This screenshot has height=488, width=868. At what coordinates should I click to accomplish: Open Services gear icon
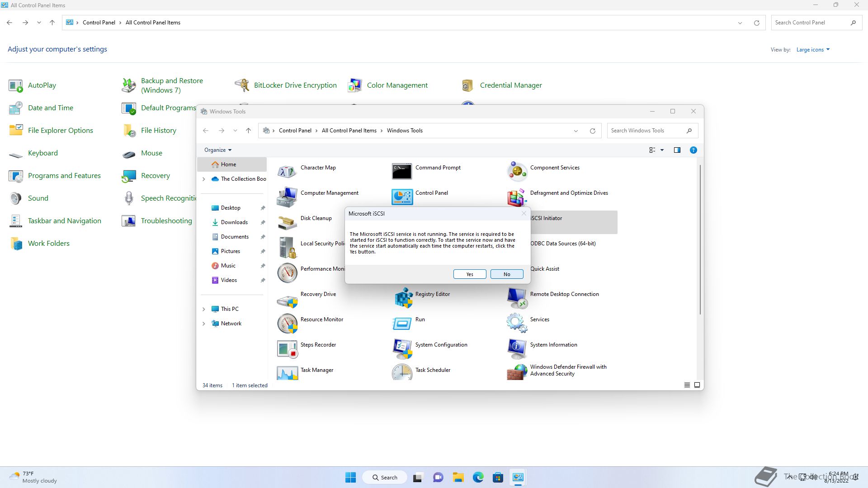517,324
